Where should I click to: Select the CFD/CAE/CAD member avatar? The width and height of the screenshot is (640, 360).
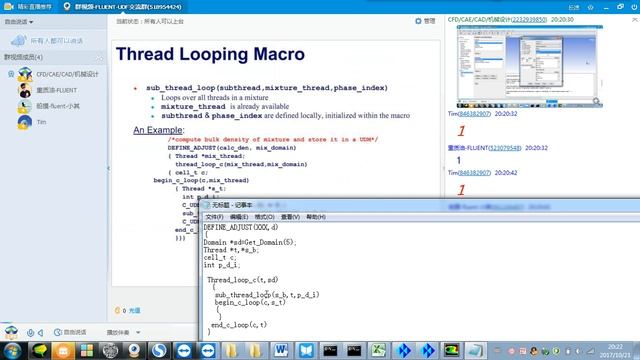[25, 74]
